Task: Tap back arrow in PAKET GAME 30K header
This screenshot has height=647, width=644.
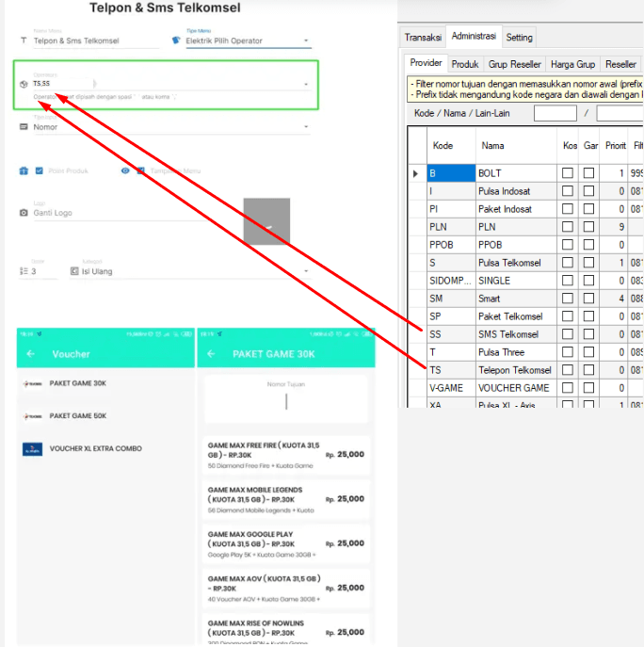Action: tap(211, 354)
